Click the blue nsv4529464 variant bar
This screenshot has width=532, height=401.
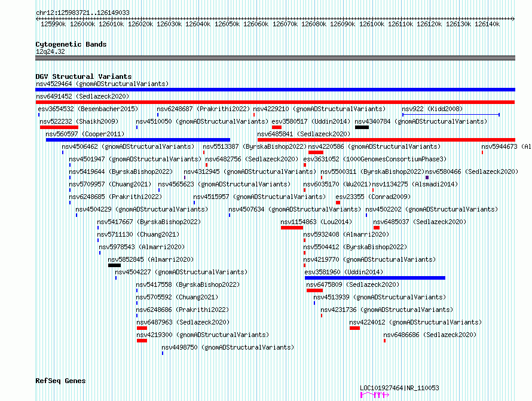click(x=275, y=90)
